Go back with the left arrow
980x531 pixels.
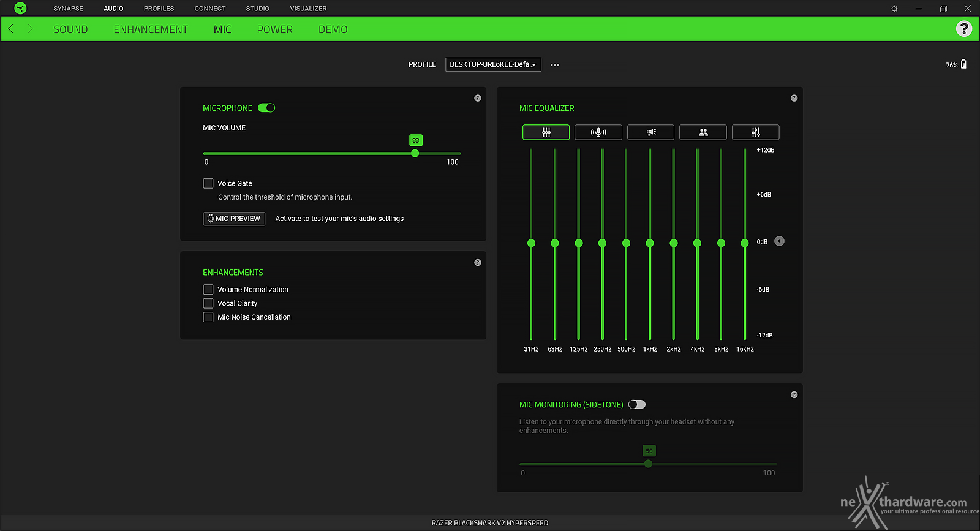(10, 29)
